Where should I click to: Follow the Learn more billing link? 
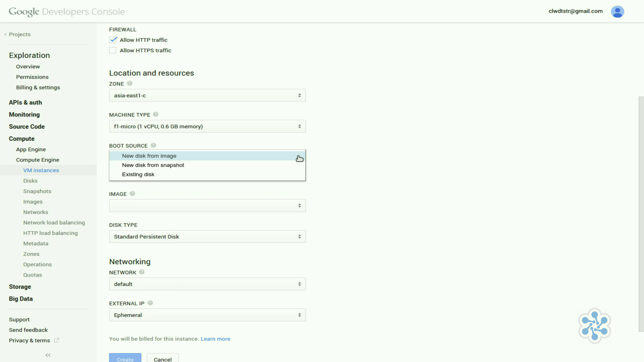(x=215, y=339)
